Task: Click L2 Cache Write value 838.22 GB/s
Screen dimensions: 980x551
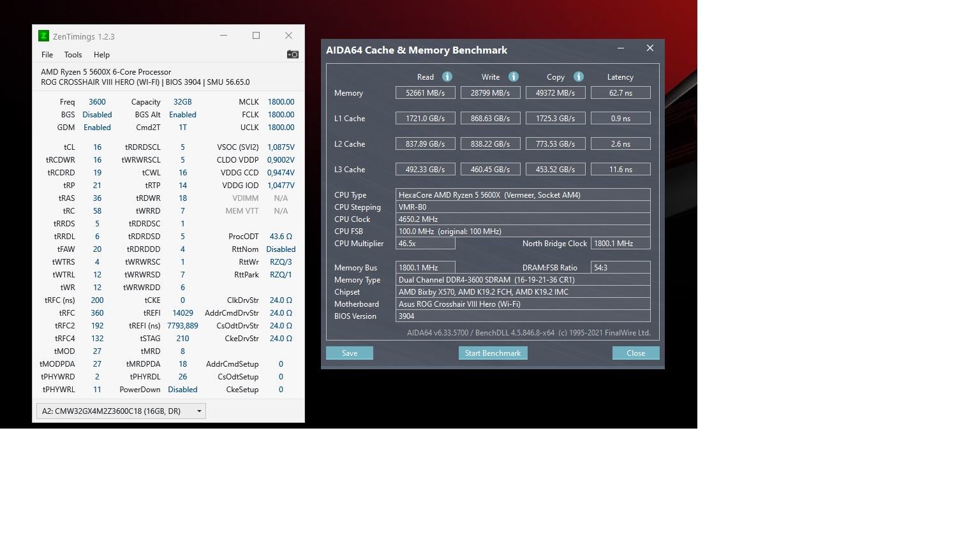Action: click(x=490, y=144)
